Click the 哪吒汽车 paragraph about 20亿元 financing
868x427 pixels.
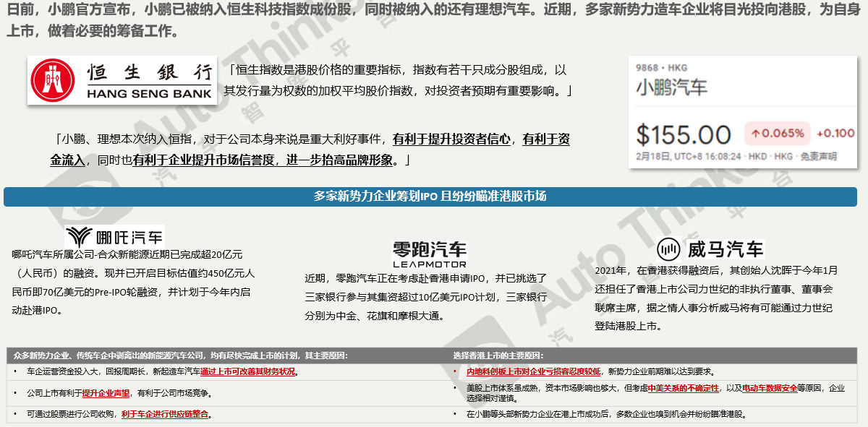[134, 282]
